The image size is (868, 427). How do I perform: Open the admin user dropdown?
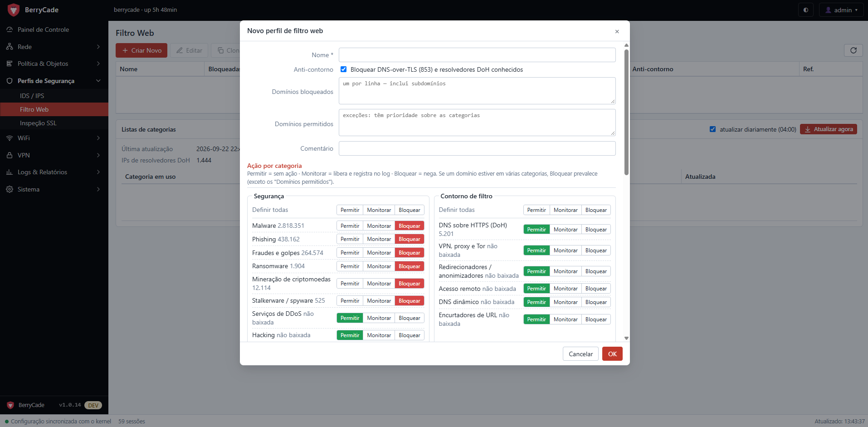coord(841,10)
